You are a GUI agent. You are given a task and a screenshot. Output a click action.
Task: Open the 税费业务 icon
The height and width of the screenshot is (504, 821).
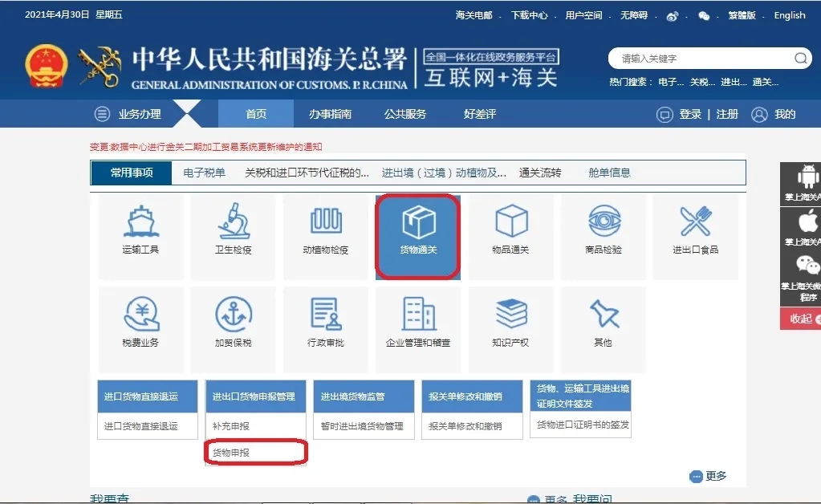click(x=140, y=315)
